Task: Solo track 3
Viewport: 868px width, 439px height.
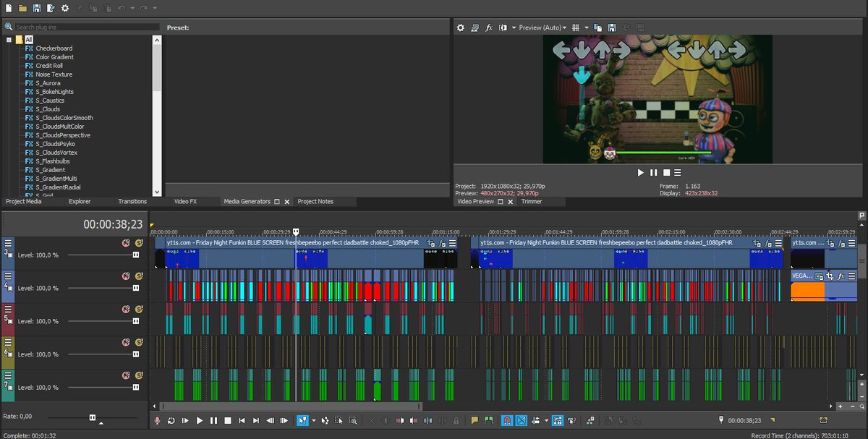Action: [138, 244]
